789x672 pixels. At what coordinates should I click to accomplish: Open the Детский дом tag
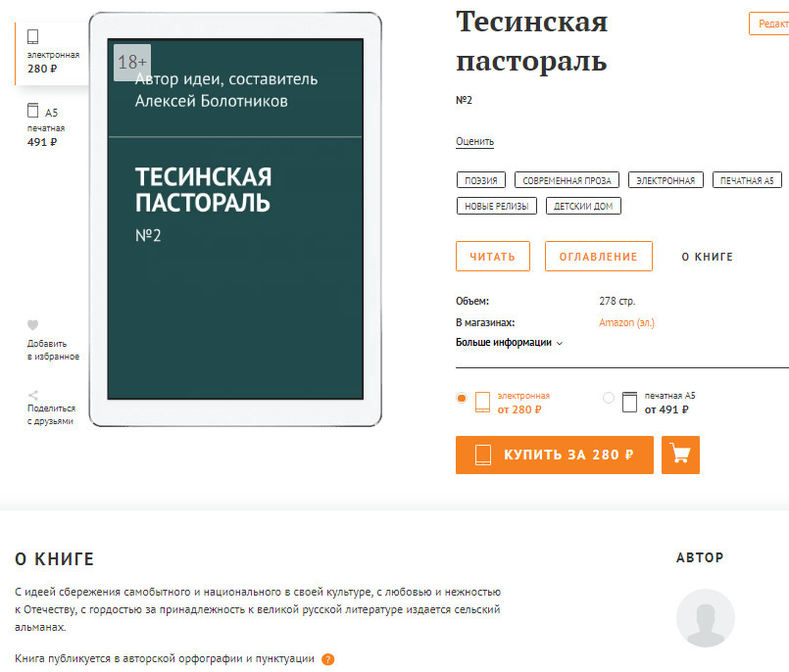click(x=583, y=206)
